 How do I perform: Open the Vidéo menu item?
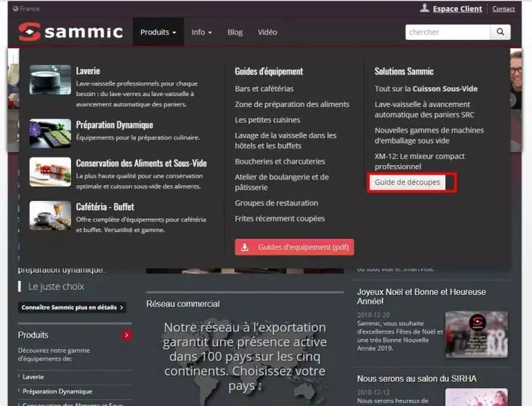[267, 33]
